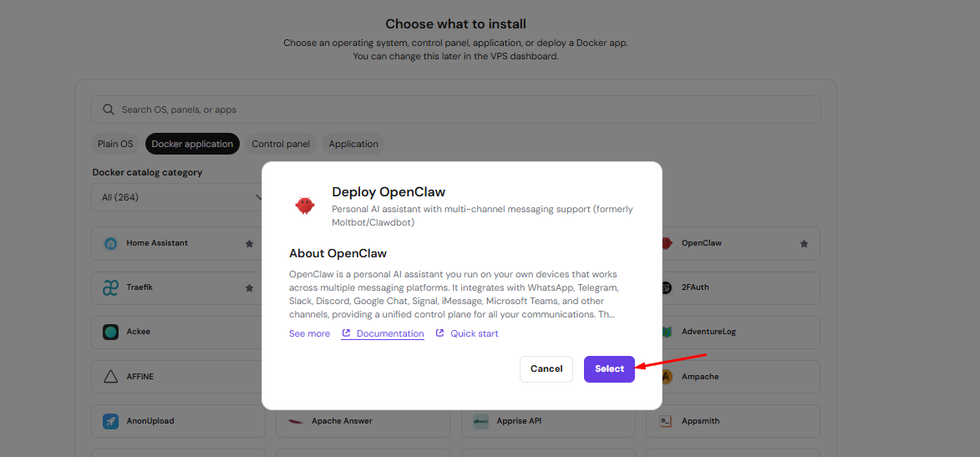The width and height of the screenshot is (980, 457).
Task: Click the 2FAuth app icon
Action: tap(666, 287)
